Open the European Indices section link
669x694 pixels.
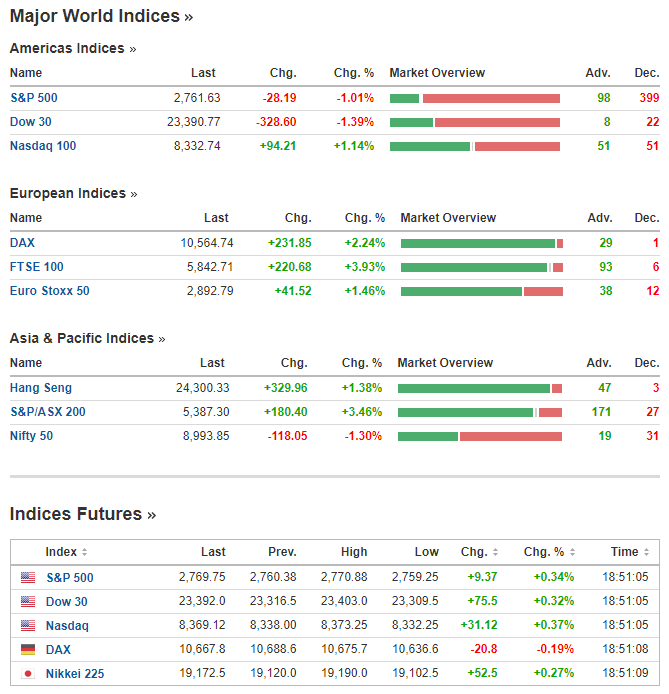coord(73,193)
